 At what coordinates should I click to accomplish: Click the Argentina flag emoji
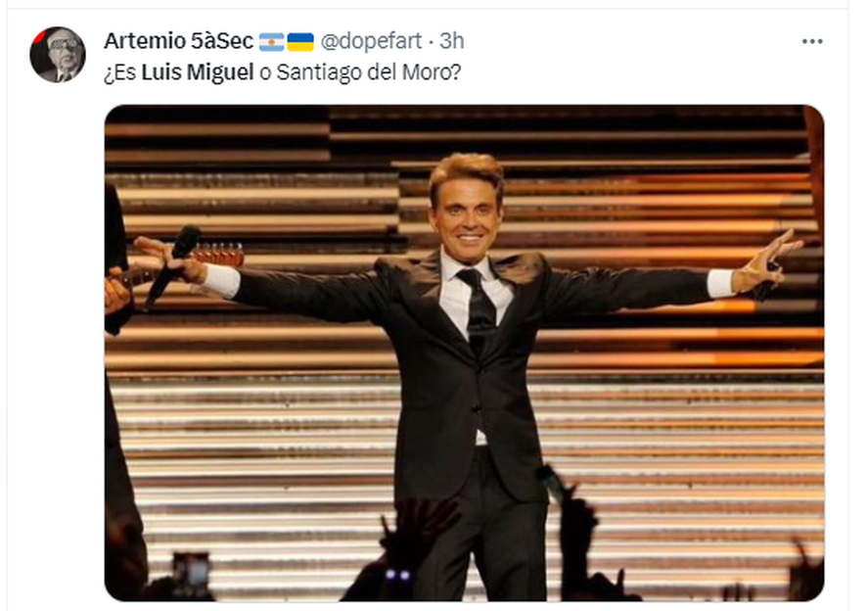pos(271,41)
